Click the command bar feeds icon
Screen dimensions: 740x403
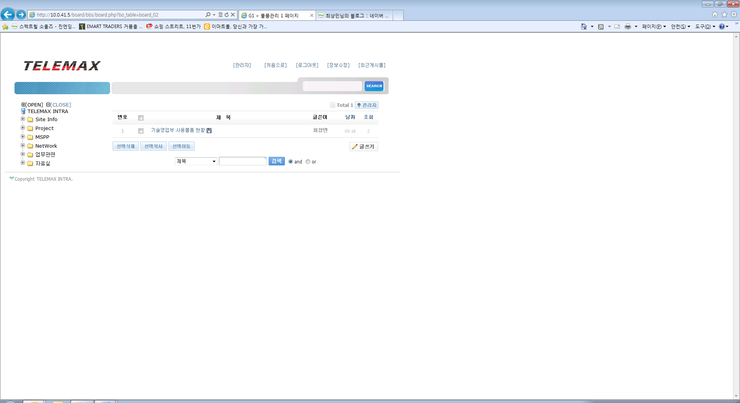point(601,27)
